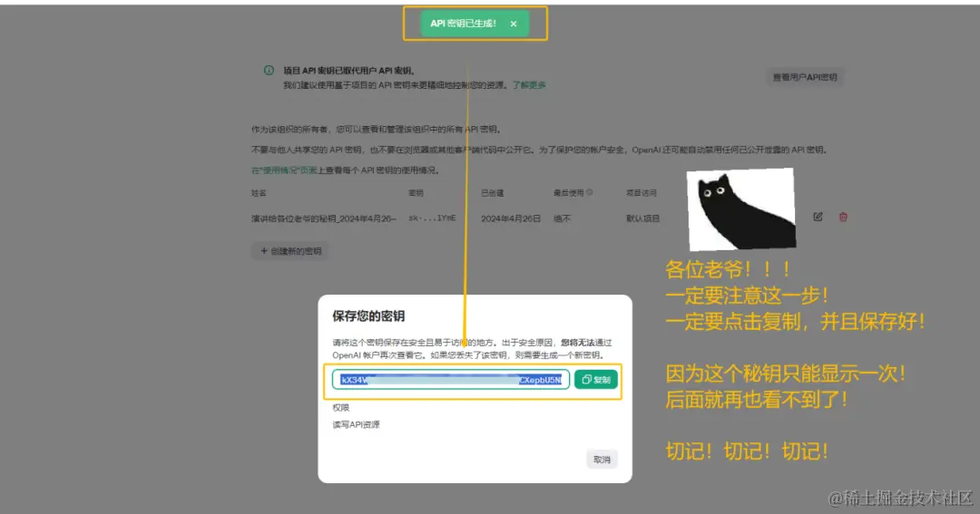Click the API key text field
This screenshot has width=980, height=514.
[451, 379]
